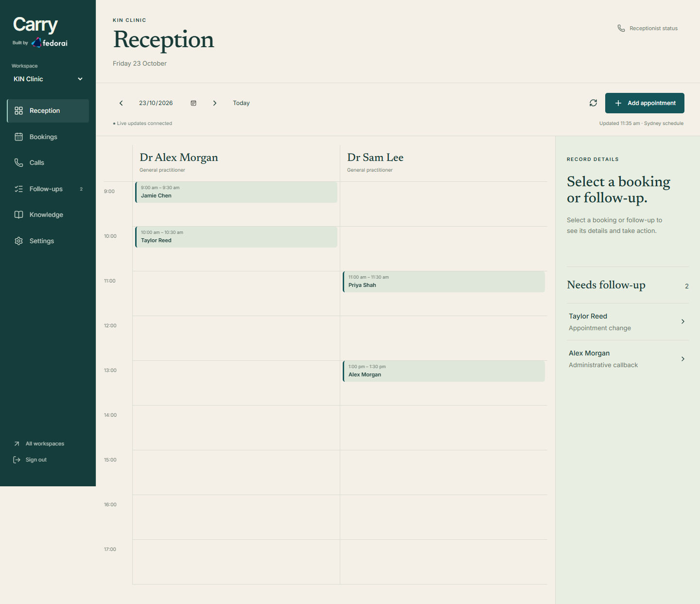Click the Follow-ups checklist icon
Image resolution: width=700 pixels, height=604 pixels.
[x=19, y=189]
